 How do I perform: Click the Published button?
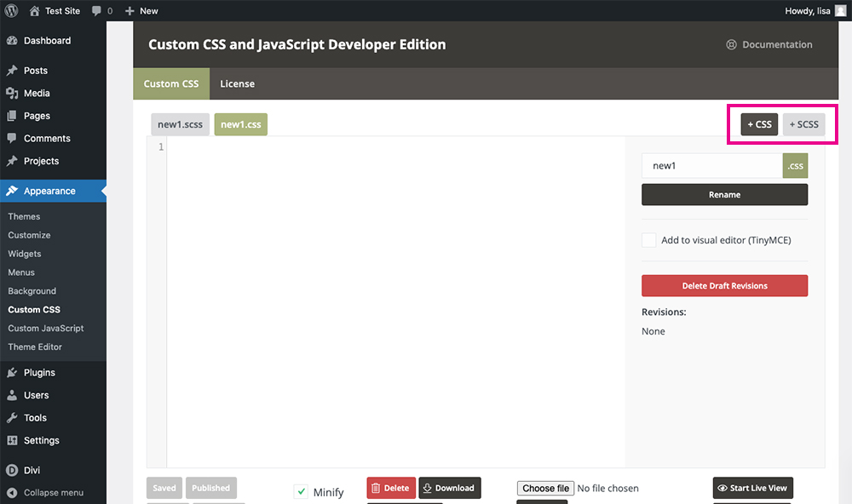pyautogui.click(x=210, y=488)
